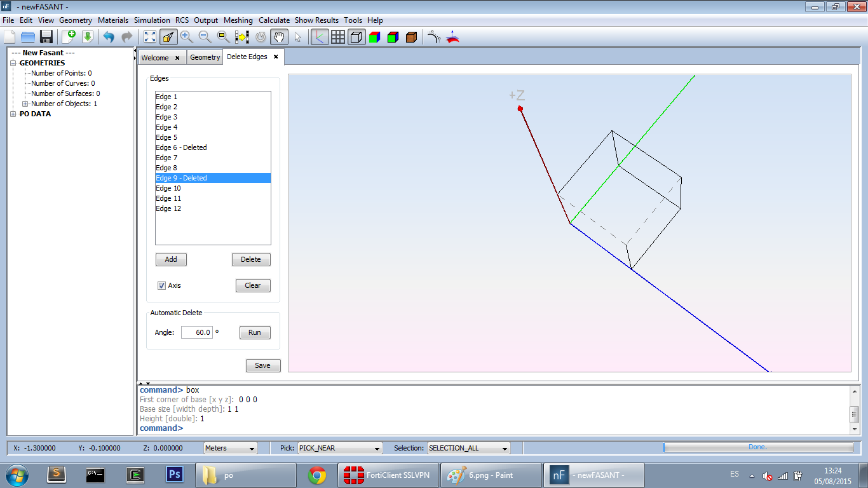Viewport: 868px width, 488px height.
Task: Select Edge 6 - Deleted in list
Action: pyautogui.click(x=181, y=147)
